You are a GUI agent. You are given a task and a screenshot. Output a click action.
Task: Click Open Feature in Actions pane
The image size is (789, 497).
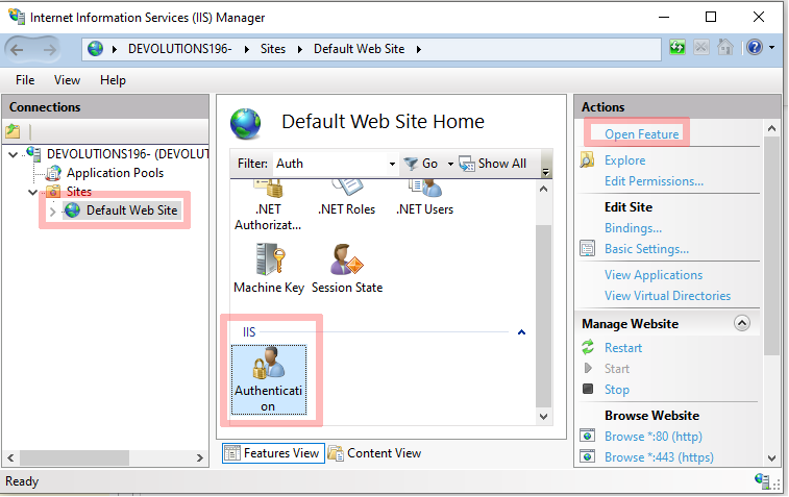pyautogui.click(x=642, y=134)
